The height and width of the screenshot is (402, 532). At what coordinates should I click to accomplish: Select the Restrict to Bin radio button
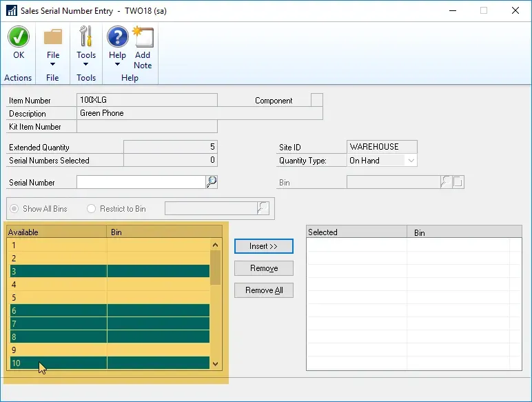pyautogui.click(x=92, y=209)
